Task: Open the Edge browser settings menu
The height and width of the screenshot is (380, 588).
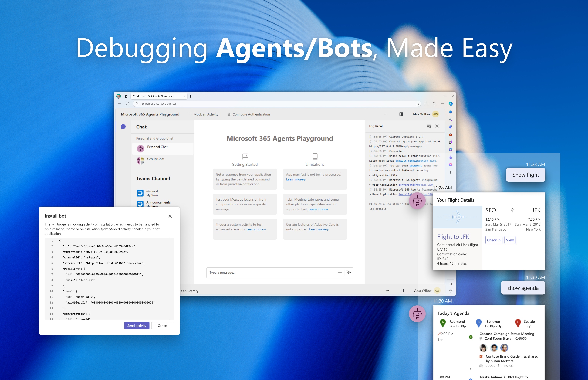Action: click(x=443, y=104)
